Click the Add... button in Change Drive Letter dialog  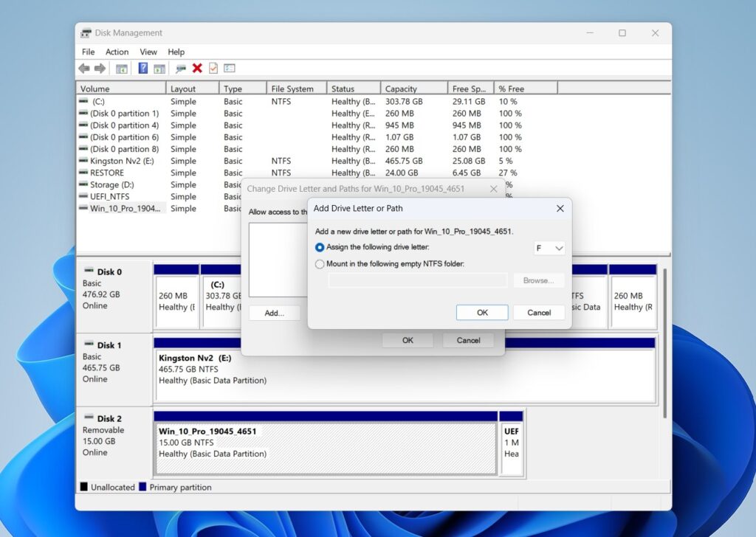275,313
